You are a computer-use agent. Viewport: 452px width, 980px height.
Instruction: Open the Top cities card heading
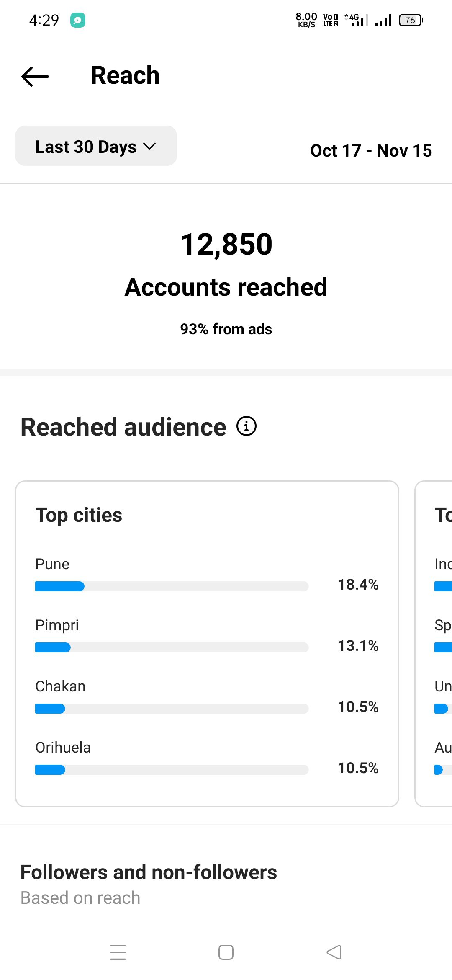click(x=79, y=515)
